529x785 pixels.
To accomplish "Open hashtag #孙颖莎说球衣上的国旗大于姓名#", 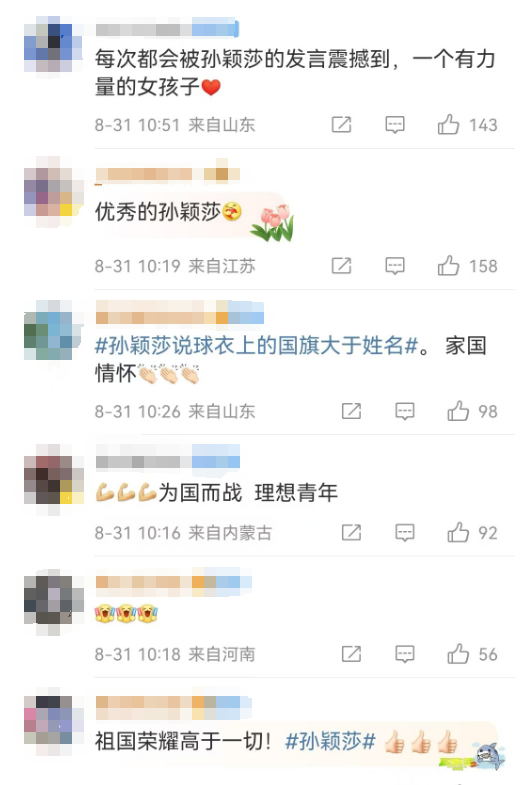I will (257, 346).
